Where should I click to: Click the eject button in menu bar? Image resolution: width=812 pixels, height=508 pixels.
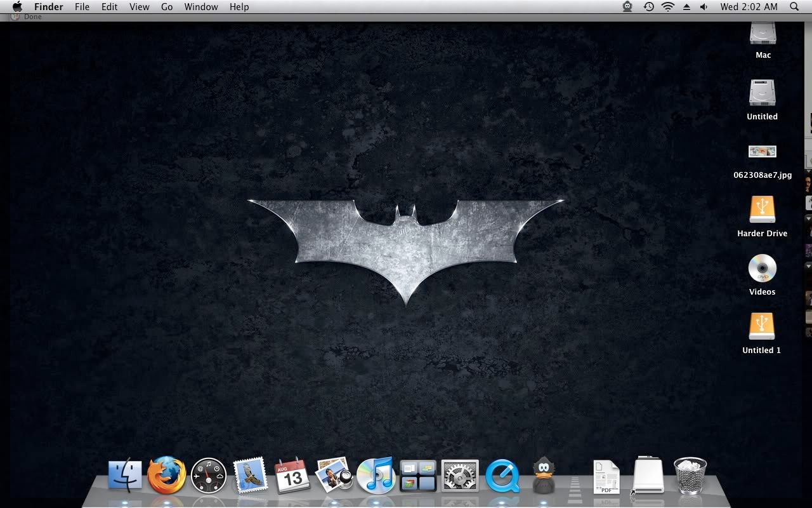[686, 7]
